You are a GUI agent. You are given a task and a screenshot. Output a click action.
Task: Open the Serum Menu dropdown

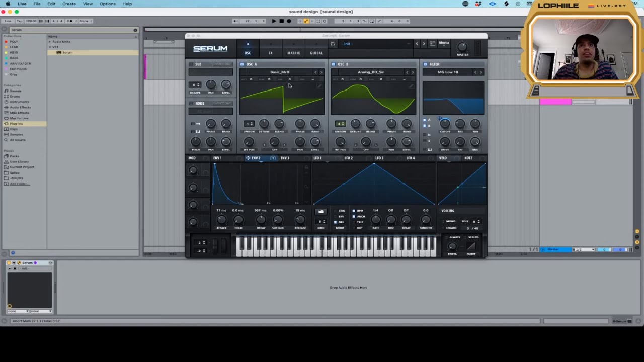coord(444,44)
